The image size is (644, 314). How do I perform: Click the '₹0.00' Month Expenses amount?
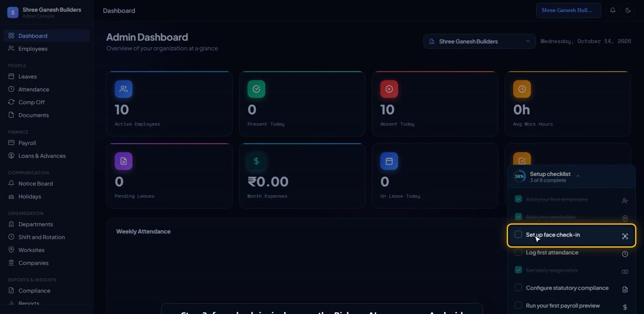tap(268, 182)
